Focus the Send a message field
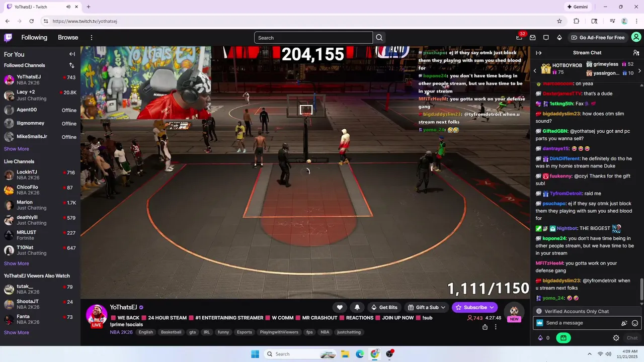 578,323
